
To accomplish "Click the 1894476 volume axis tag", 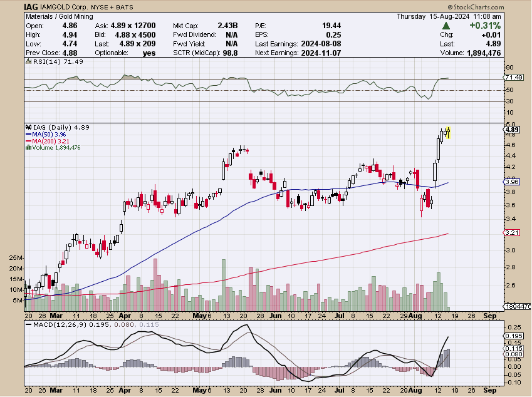I will [x=517, y=306].
